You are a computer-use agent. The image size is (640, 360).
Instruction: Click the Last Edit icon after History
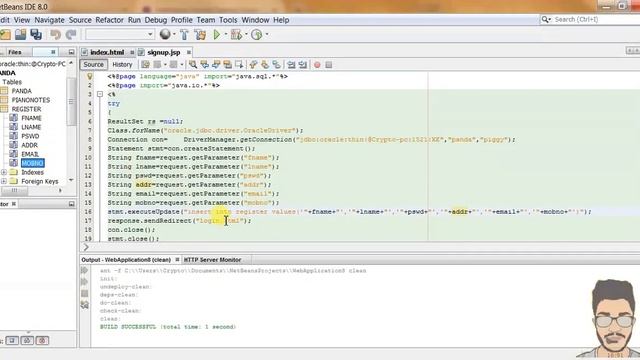click(x=145, y=64)
